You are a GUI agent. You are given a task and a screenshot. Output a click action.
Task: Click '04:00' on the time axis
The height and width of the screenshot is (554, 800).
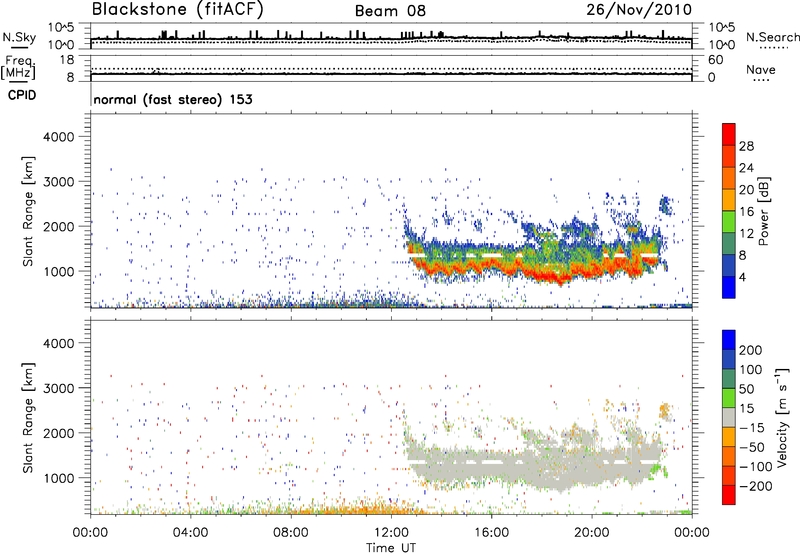[x=191, y=533]
